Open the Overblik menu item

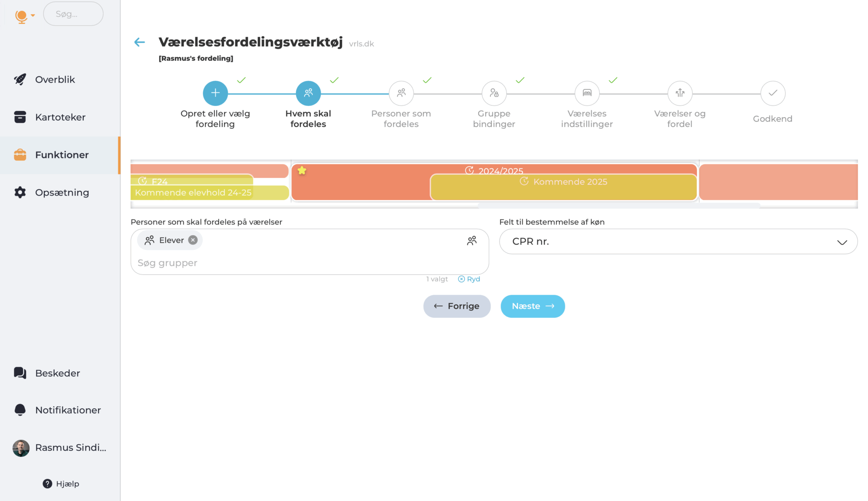[x=55, y=79]
